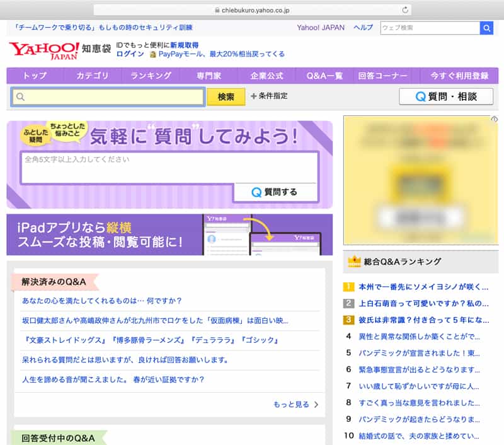The width and height of the screenshot is (504, 445).
Task: Open rank 4 異性と異常な関係しか
Action: [419, 337]
